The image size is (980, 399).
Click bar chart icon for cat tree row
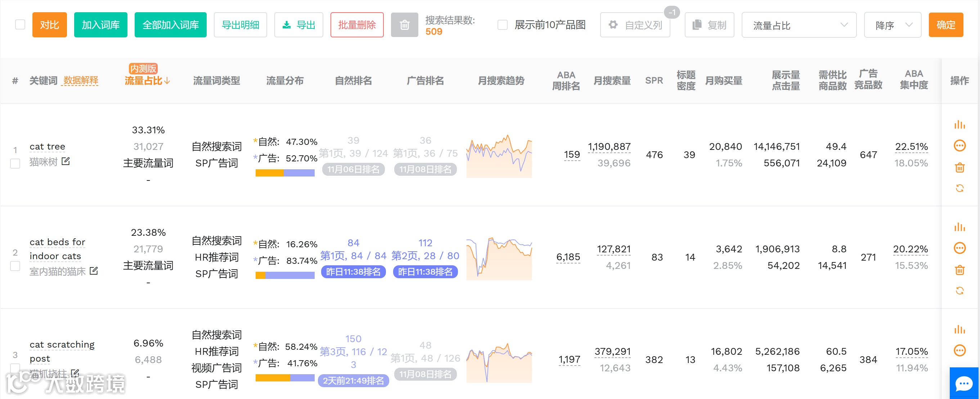click(959, 125)
